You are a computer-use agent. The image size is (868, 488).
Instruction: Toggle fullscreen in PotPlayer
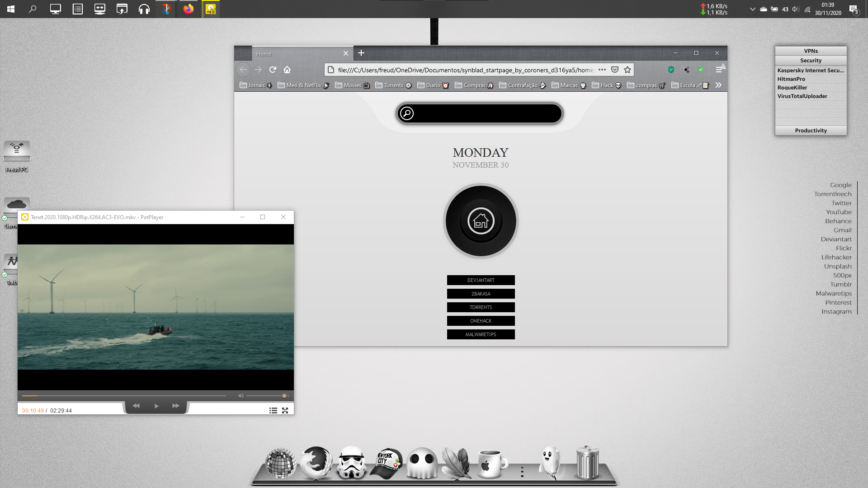[x=285, y=410]
